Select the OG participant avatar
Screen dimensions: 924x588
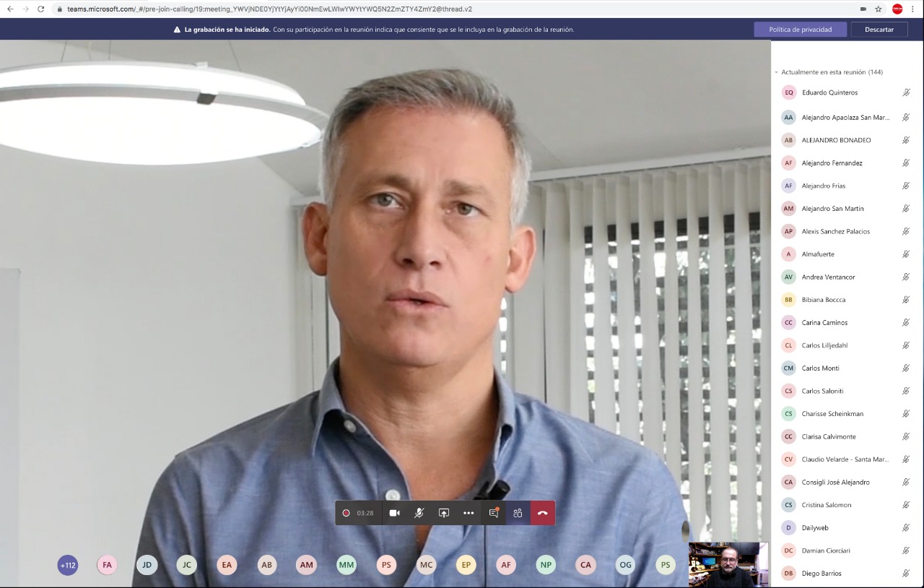[x=626, y=565]
